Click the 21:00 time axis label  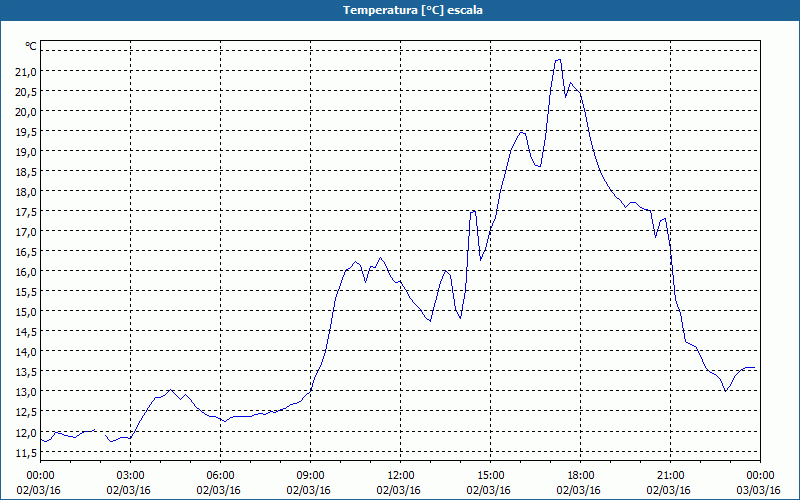click(670, 476)
